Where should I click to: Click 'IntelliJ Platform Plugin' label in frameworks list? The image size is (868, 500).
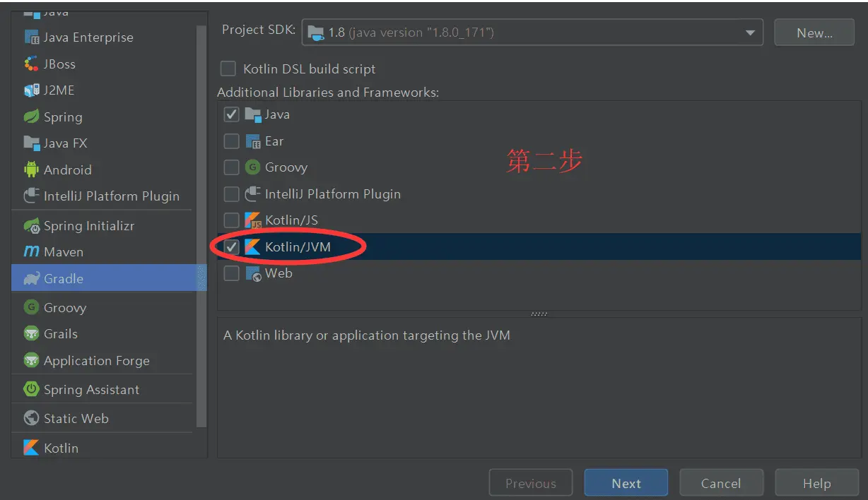click(333, 194)
